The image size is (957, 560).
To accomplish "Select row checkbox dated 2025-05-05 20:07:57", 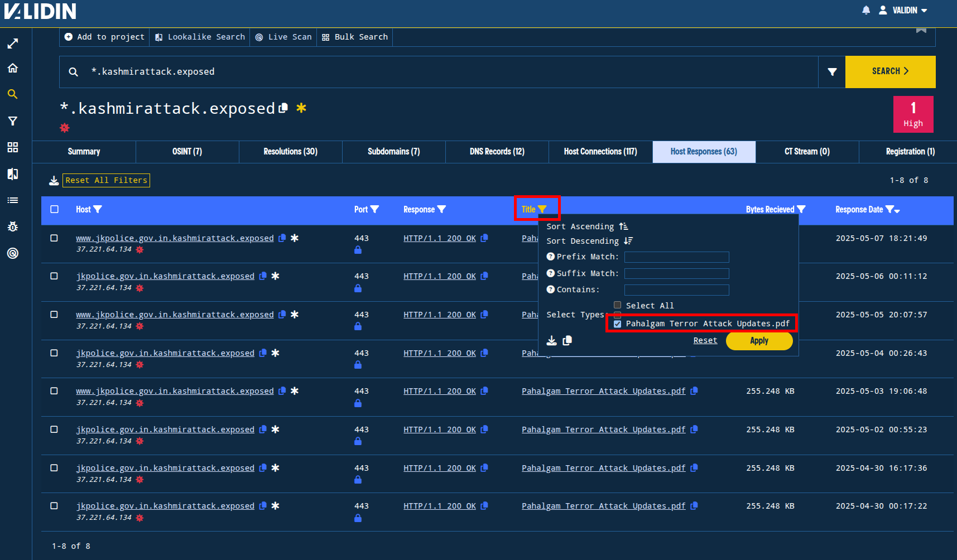I will click(x=54, y=315).
